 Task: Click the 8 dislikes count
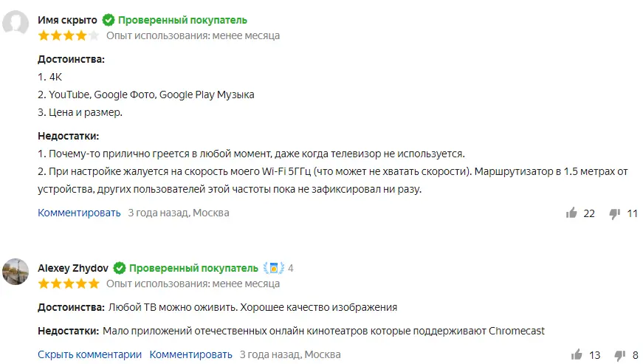[635, 354]
